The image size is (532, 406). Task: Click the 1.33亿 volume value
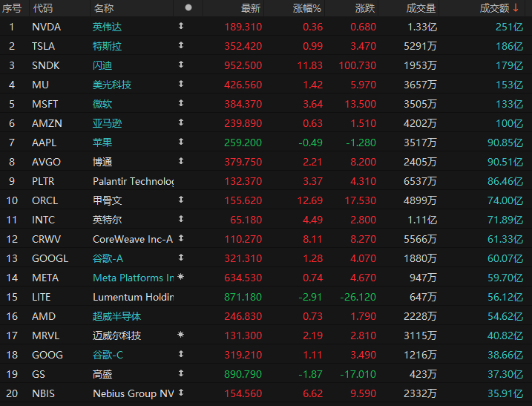click(x=422, y=27)
